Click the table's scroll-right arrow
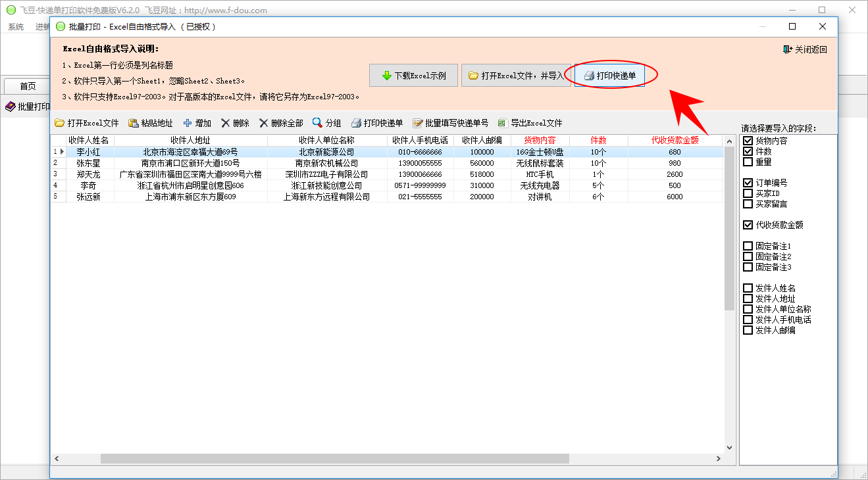Viewport: 868px width, 480px height. pos(718,458)
